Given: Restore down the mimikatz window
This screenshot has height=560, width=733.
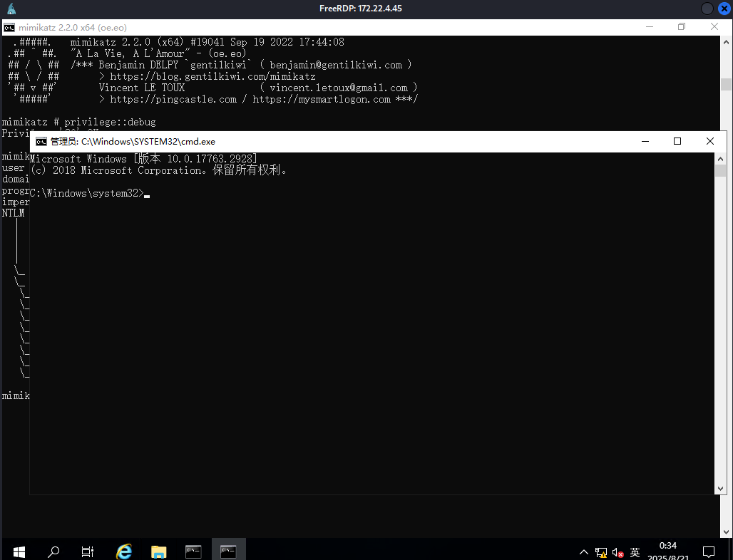Looking at the screenshot, I should point(682,26).
